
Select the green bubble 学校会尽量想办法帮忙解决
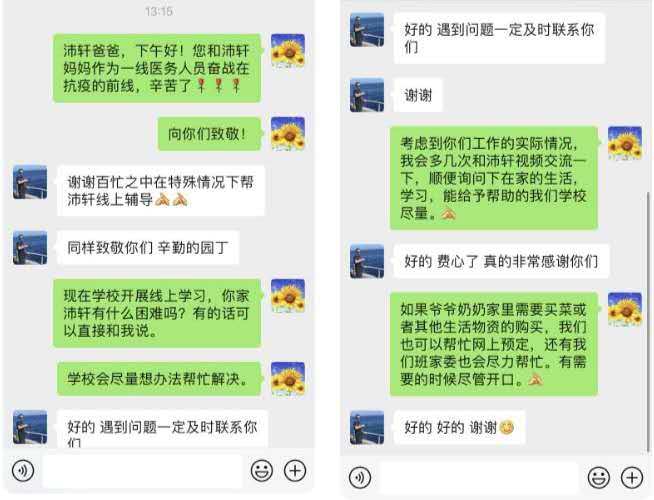pyautogui.click(x=159, y=379)
